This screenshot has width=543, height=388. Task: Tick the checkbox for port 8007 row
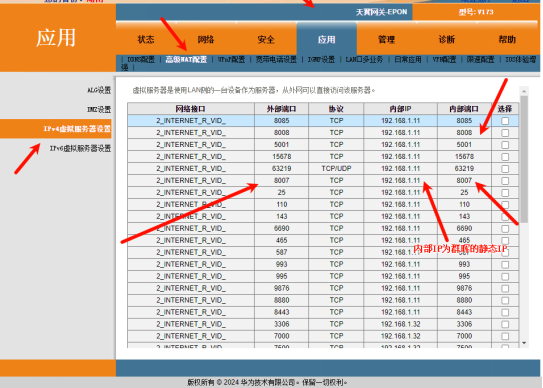505,181
